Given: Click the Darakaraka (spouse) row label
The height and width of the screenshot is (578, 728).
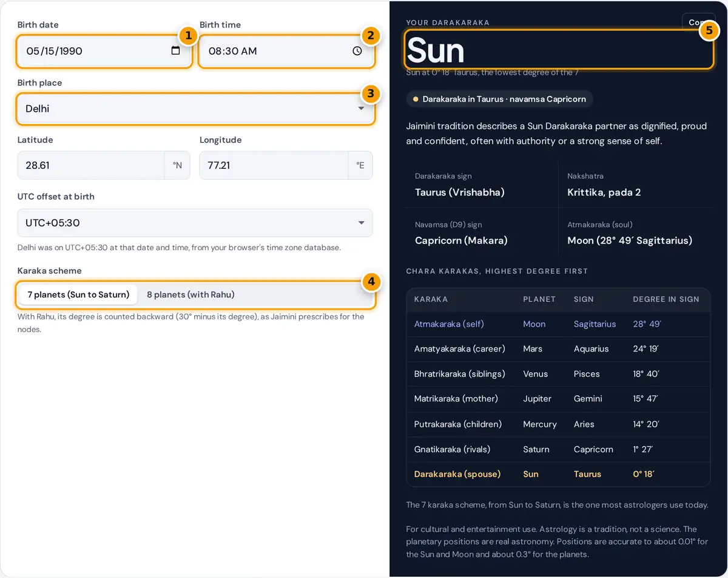Looking at the screenshot, I should pyautogui.click(x=457, y=474).
